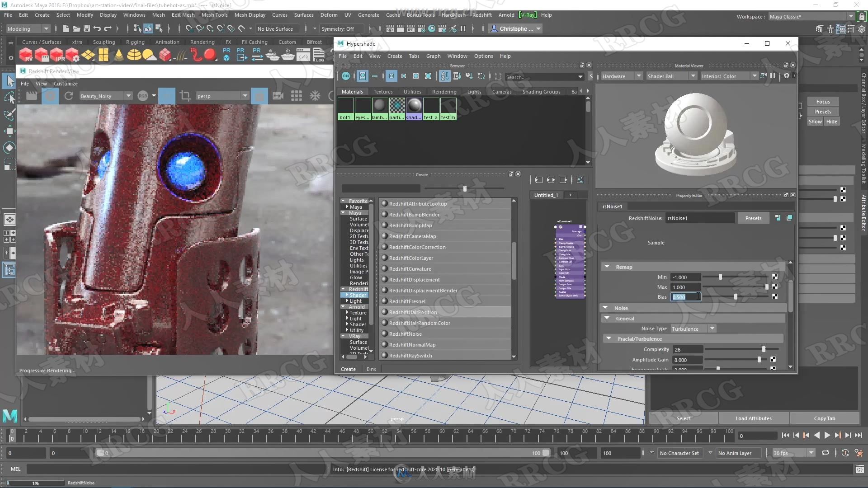Open the Textures tab in Hypershade
The width and height of the screenshot is (868, 488).
[x=382, y=91]
